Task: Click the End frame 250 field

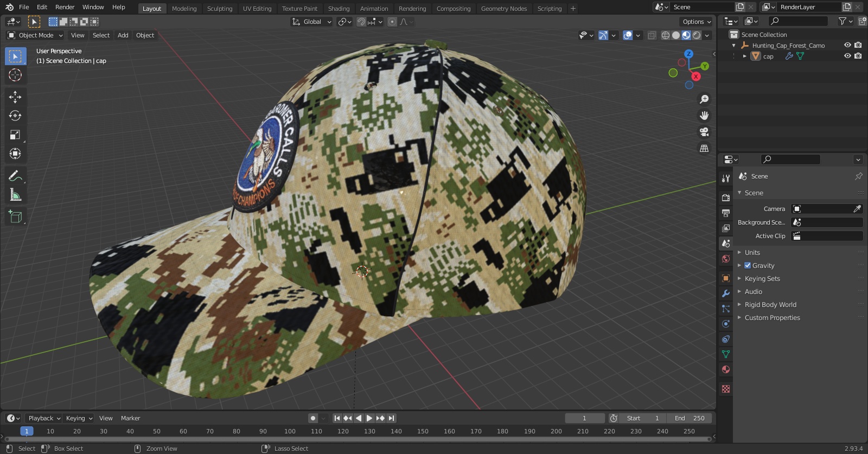Action: 689,418
